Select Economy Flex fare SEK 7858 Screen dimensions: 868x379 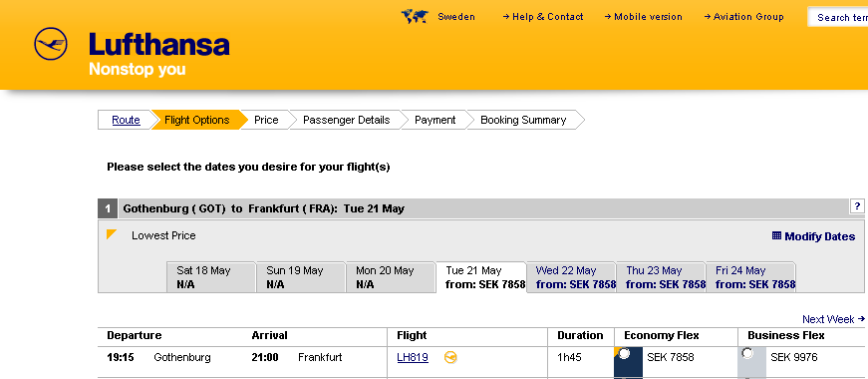click(625, 353)
